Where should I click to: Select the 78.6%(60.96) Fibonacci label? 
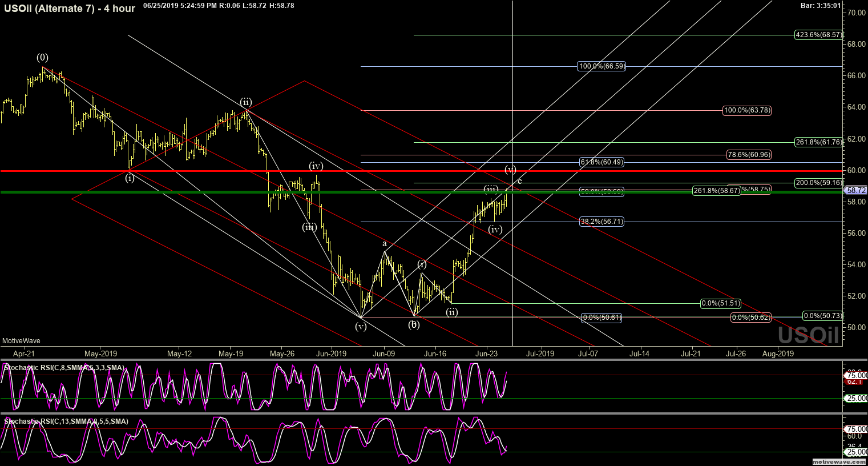point(749,155)
